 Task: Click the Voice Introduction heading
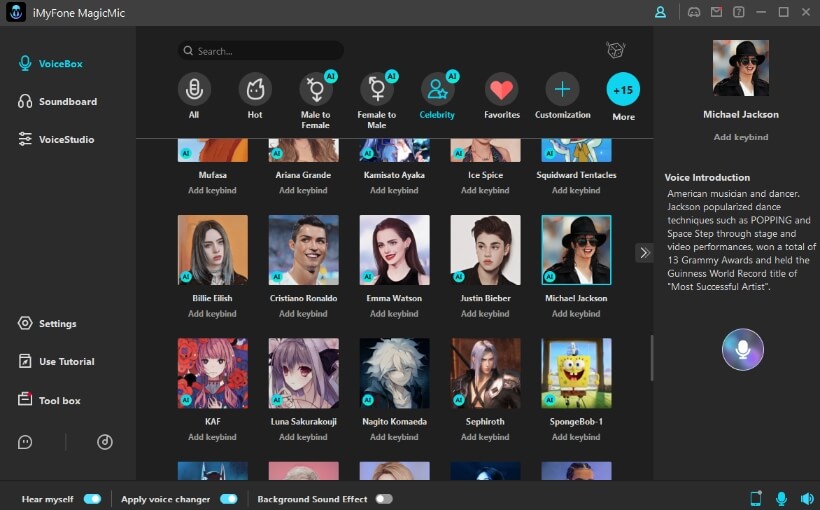point(707,177)
